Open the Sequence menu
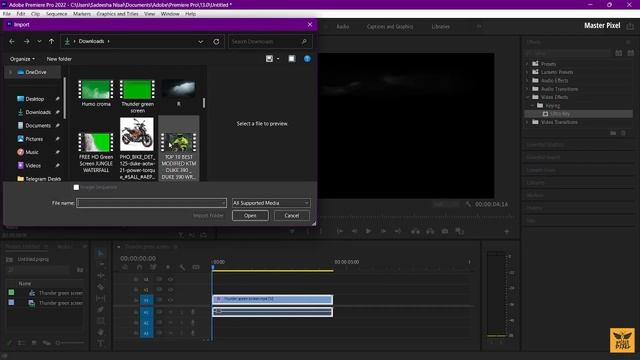The image size is (640, 360). pyautogui.click(x=56, y=14)
